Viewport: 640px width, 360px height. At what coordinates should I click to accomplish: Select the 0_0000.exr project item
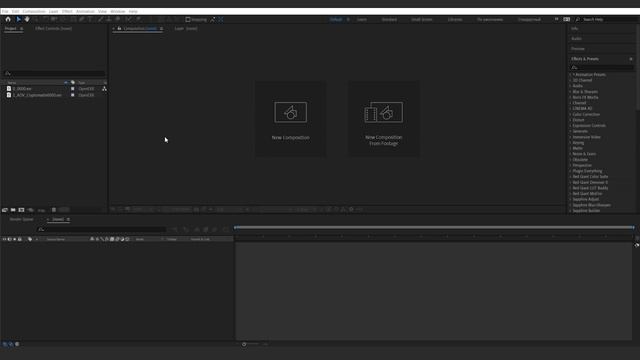(22, 89)
